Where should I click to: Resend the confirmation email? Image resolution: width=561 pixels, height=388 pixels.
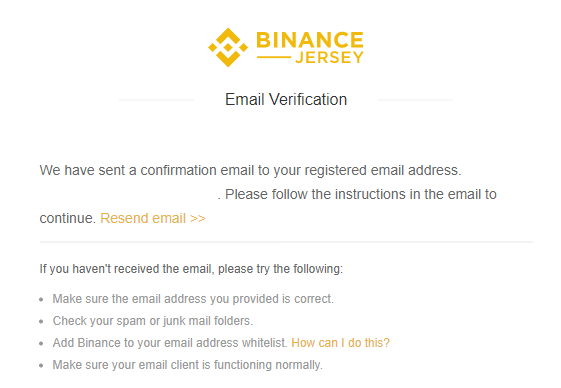click(153, 218)
